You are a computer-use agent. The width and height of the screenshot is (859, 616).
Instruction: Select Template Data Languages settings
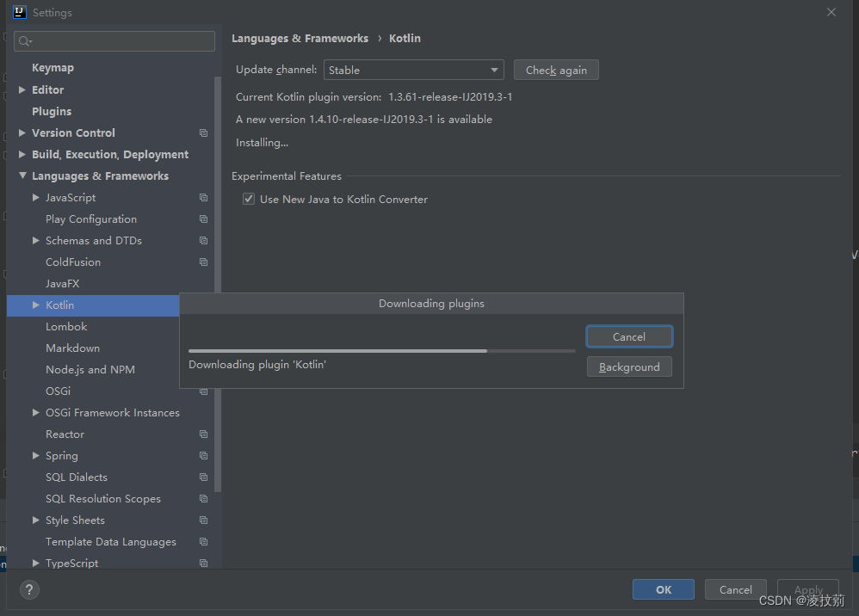coord(111,541)
